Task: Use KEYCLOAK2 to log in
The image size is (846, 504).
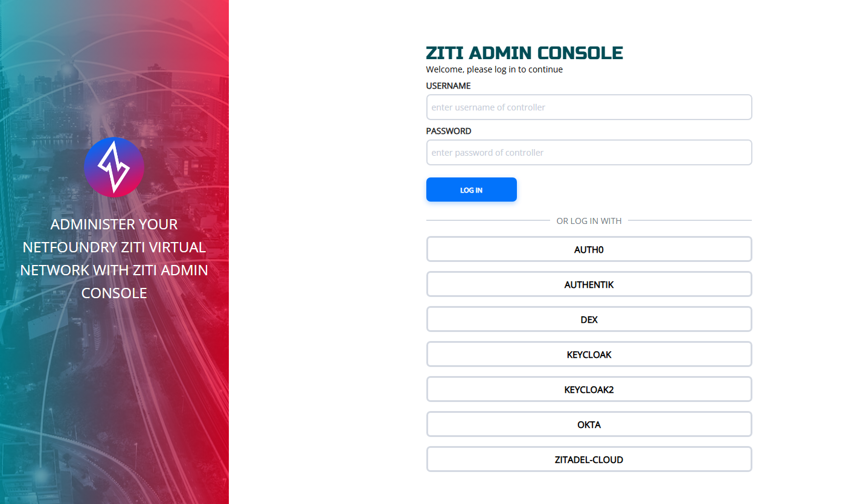Action: click(x=589, y=389)
